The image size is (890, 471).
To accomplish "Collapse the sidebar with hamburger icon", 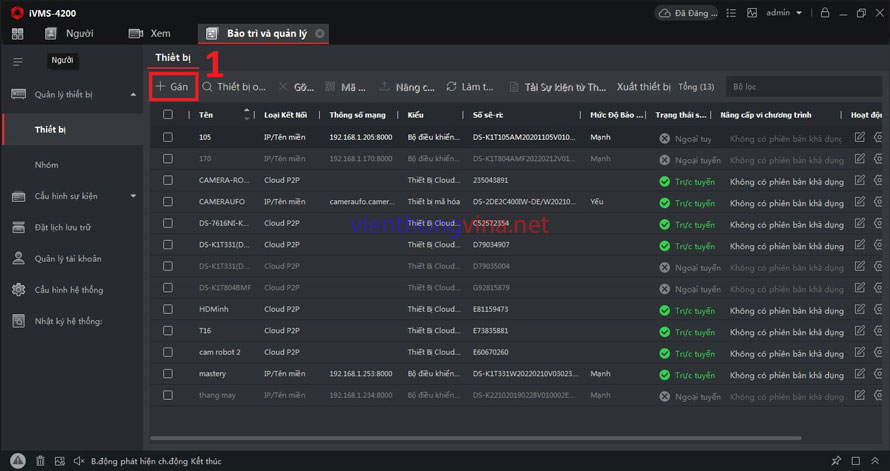I will coord(17,61).
